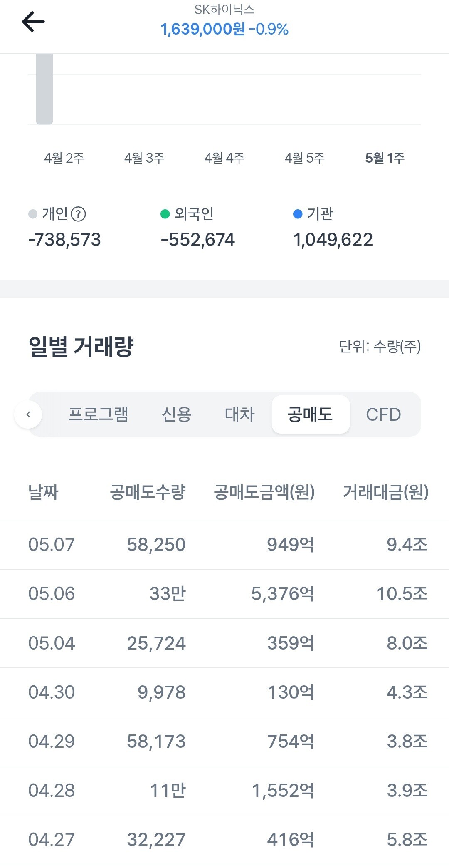Select the 공매도 tab
The width and height of the screenshot is (449, 868).
click(311, 414)
